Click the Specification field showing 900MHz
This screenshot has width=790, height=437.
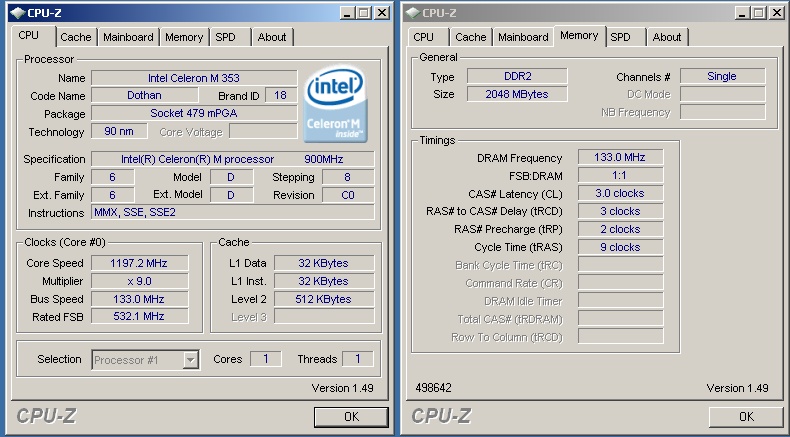(233, 159)
